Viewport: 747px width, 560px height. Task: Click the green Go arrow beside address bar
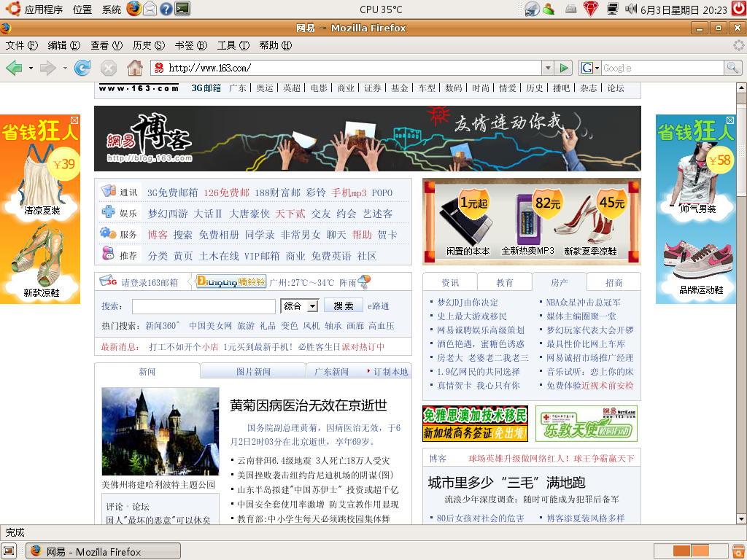(x=564, y=68)
